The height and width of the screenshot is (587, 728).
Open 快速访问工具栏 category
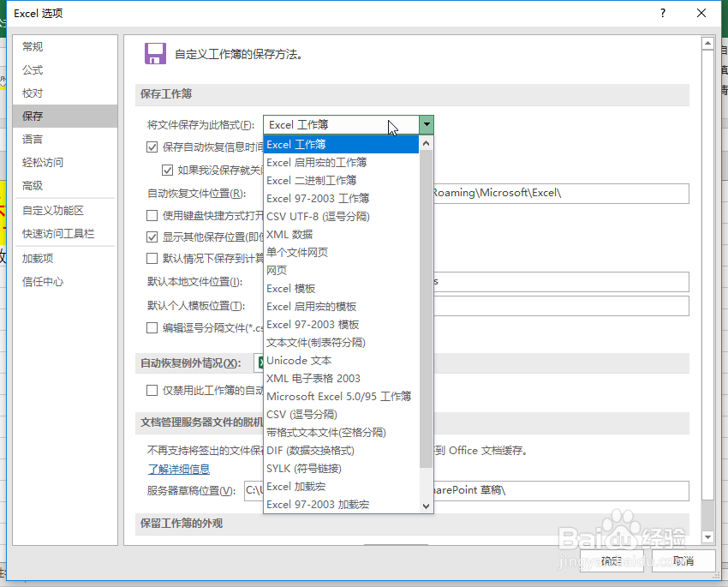pyautogui.click(x=65, y=234)
